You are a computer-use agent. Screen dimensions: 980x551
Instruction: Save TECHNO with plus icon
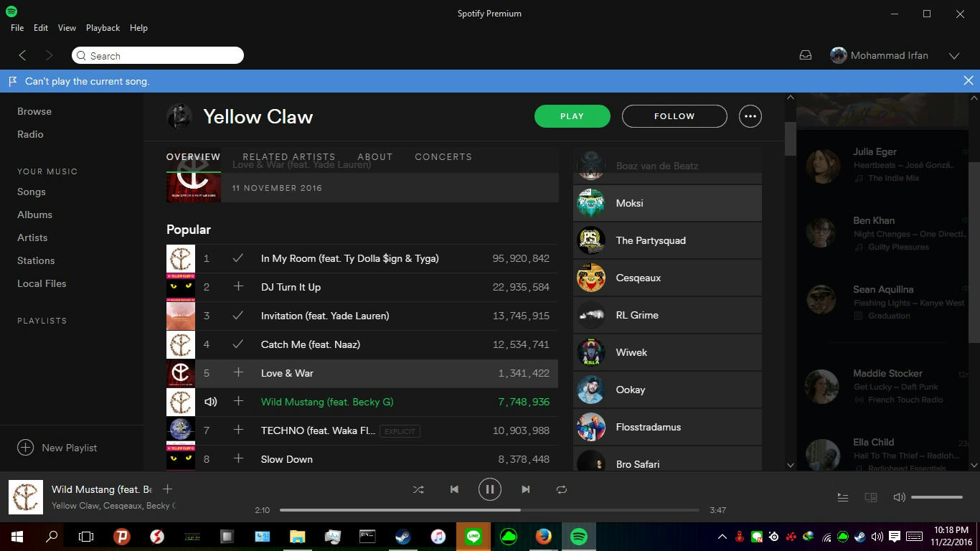pyautogui.click(x=238, y=430)
